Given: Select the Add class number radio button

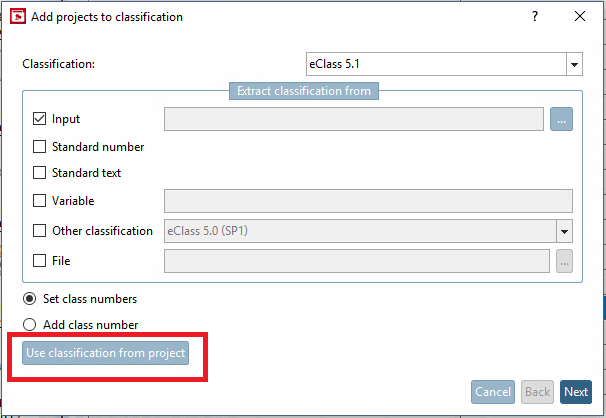Looking at the screenshot, I should 29,325.
